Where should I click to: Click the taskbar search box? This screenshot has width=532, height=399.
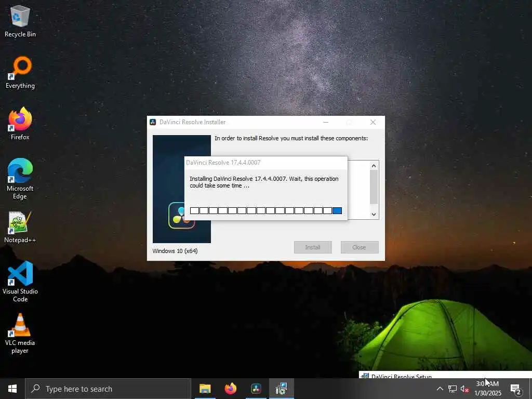[108, 389]
